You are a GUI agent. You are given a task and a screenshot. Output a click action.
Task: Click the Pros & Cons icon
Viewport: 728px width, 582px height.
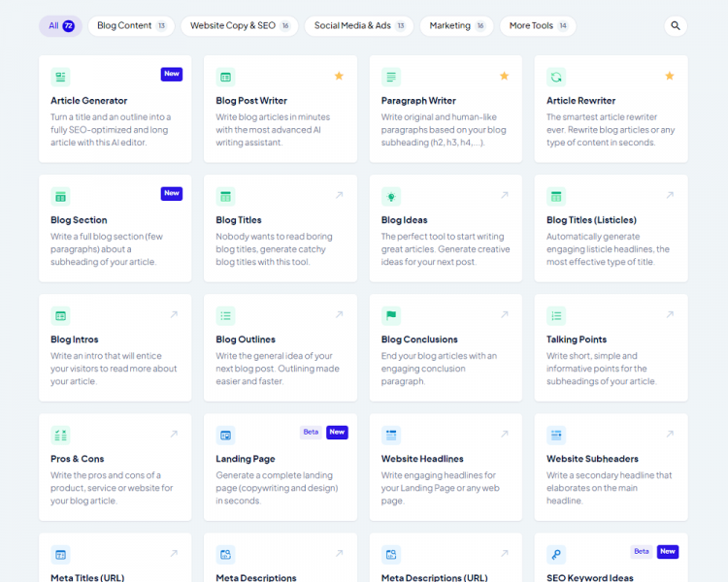click(60, 436)
